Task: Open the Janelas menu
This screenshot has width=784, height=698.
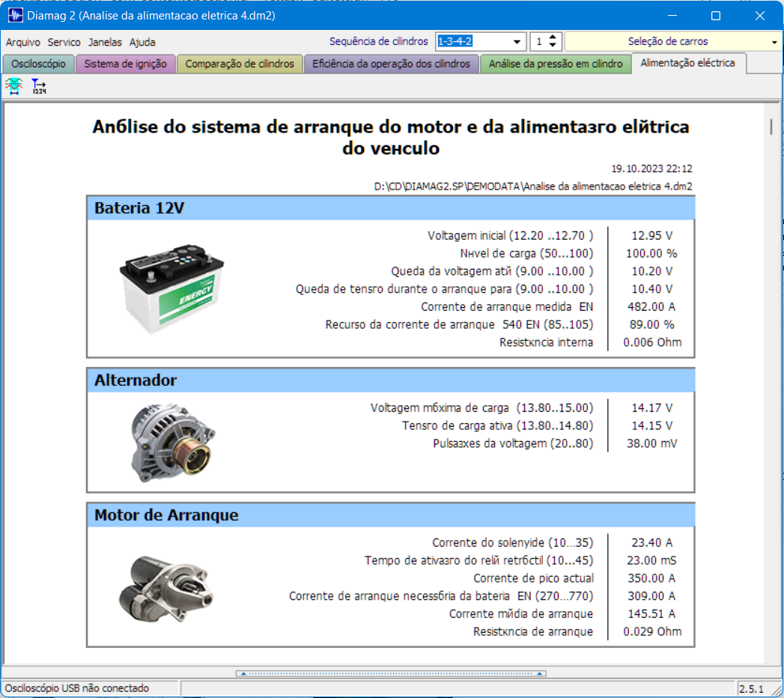Action: click(105, 42)
